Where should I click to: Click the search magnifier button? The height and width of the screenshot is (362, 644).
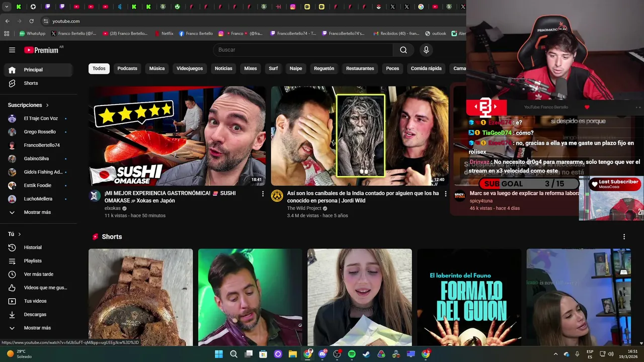pos(404,50)
